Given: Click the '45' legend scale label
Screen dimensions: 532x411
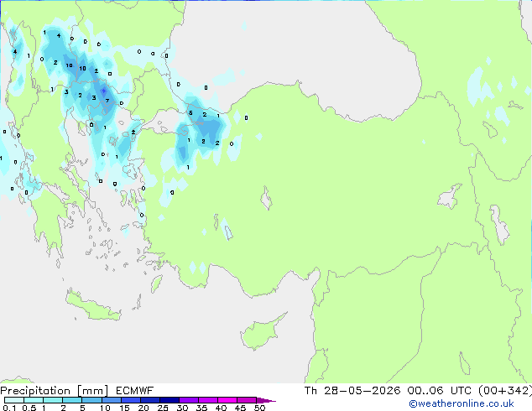Looking at the screenshot, I should click(x=240, y=408).
